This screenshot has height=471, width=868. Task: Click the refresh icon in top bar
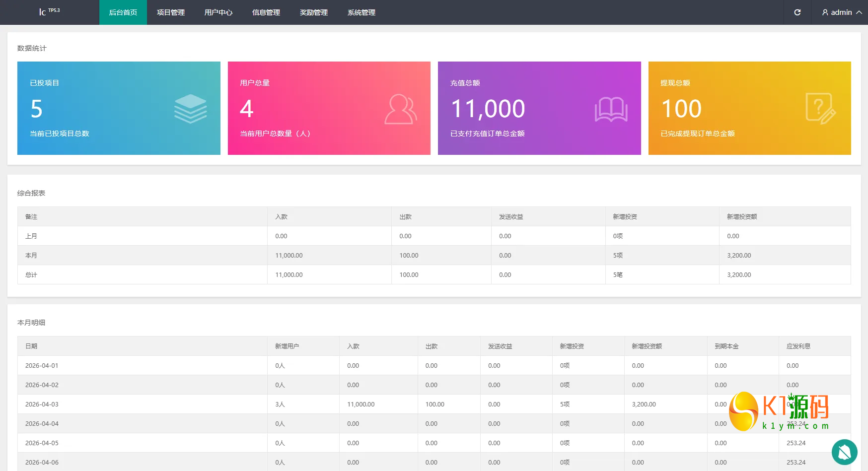797,12
